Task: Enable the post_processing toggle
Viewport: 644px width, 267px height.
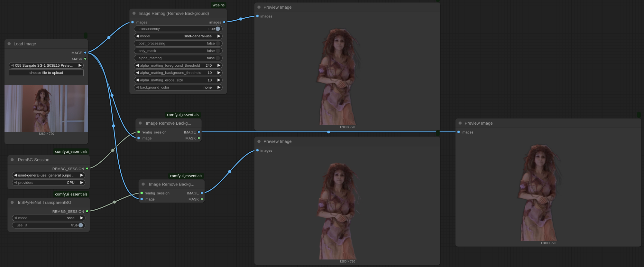Action: coord(218,43)
